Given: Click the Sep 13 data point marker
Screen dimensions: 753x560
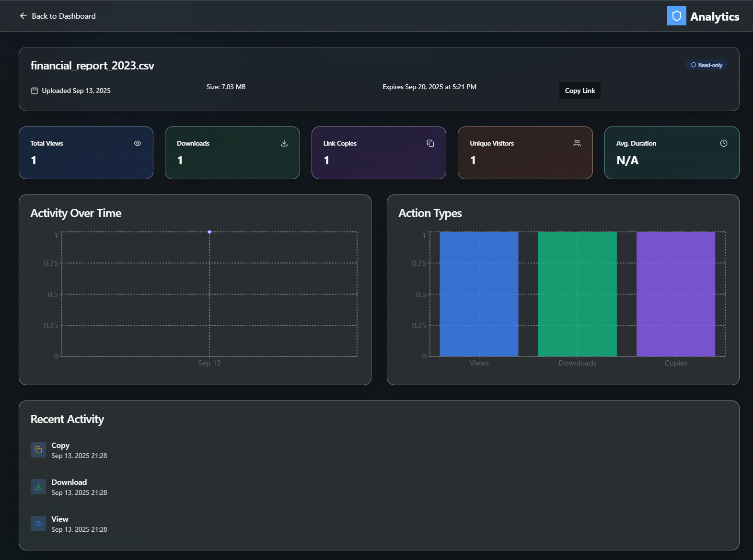Looking at the screenshot, I should coord(209,232).
